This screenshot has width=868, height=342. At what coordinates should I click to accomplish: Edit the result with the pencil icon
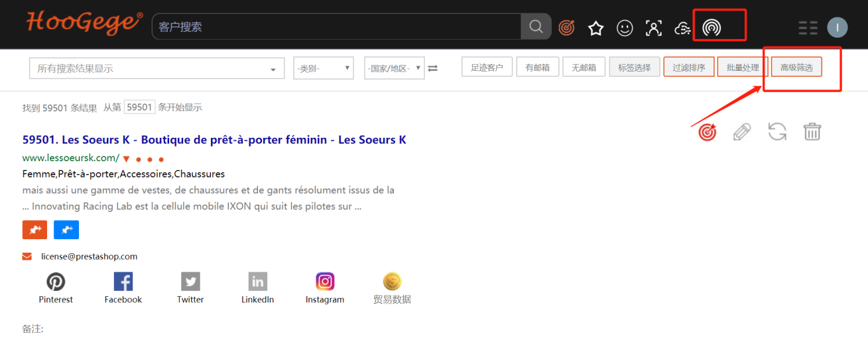click(x=741, y=131)
